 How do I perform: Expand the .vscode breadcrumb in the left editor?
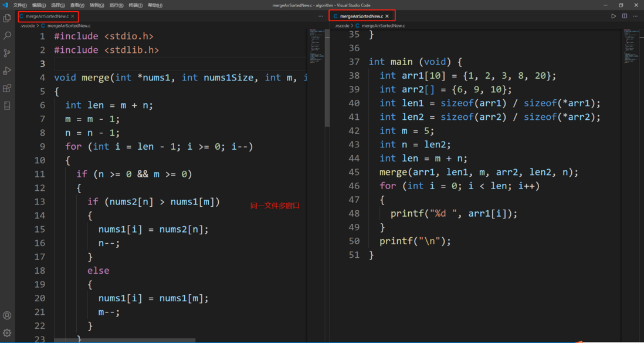(28, 25)
